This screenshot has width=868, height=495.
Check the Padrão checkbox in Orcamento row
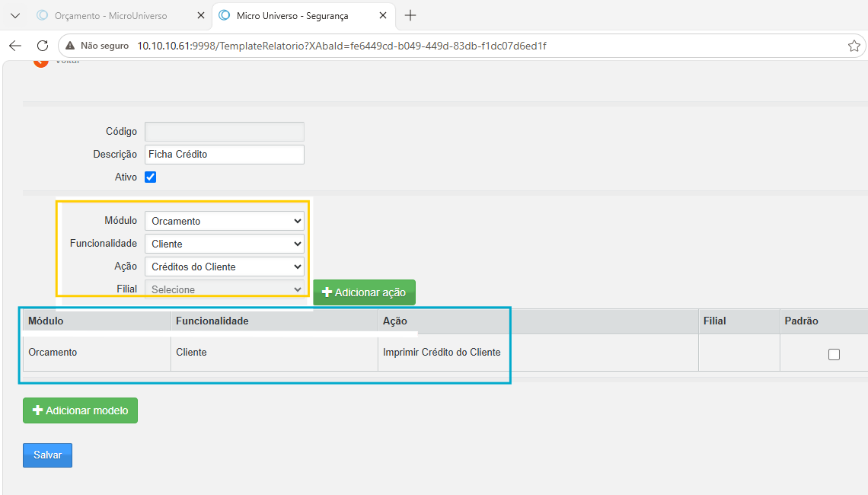point(834,354)
